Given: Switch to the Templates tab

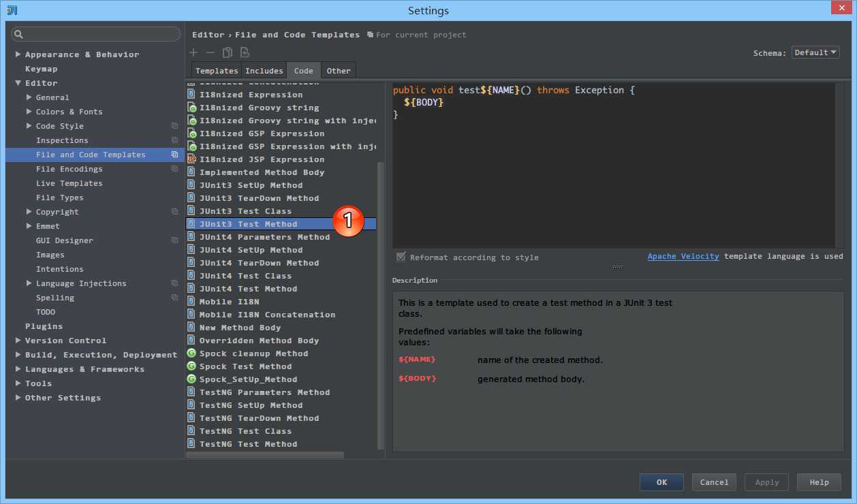Looking at the screenshot, I should coord(217,71).
